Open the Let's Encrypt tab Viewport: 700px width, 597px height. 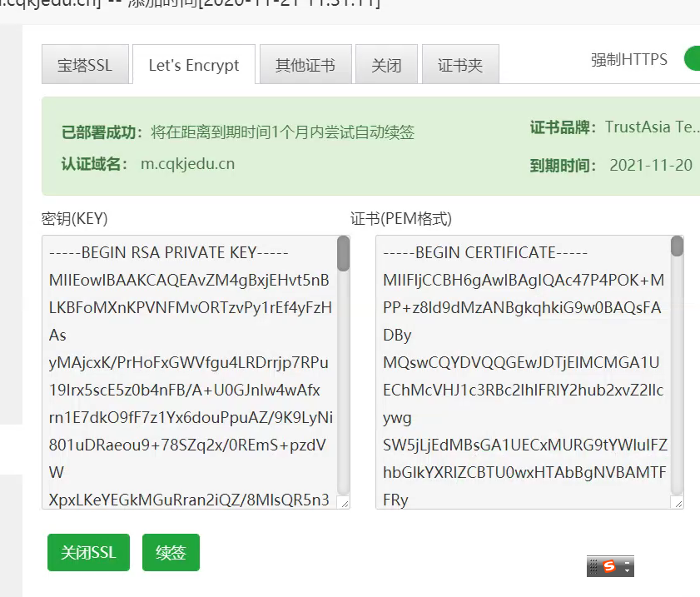[193, 64]
